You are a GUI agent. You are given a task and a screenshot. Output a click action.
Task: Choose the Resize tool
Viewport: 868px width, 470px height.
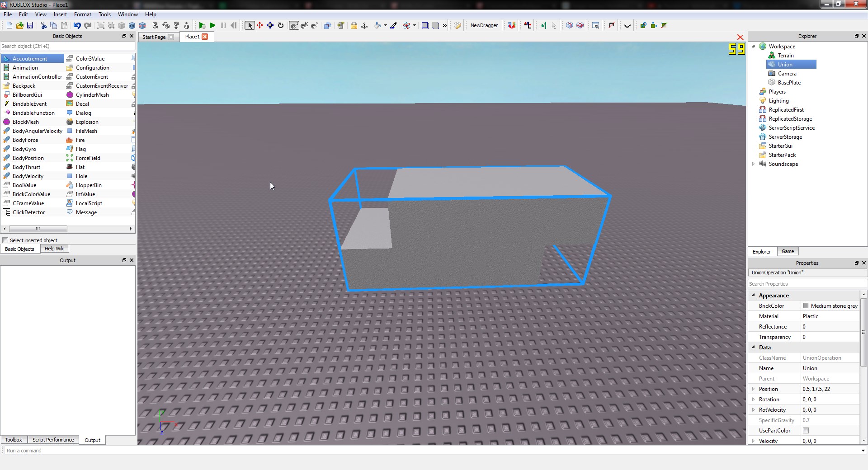point(270,25)
